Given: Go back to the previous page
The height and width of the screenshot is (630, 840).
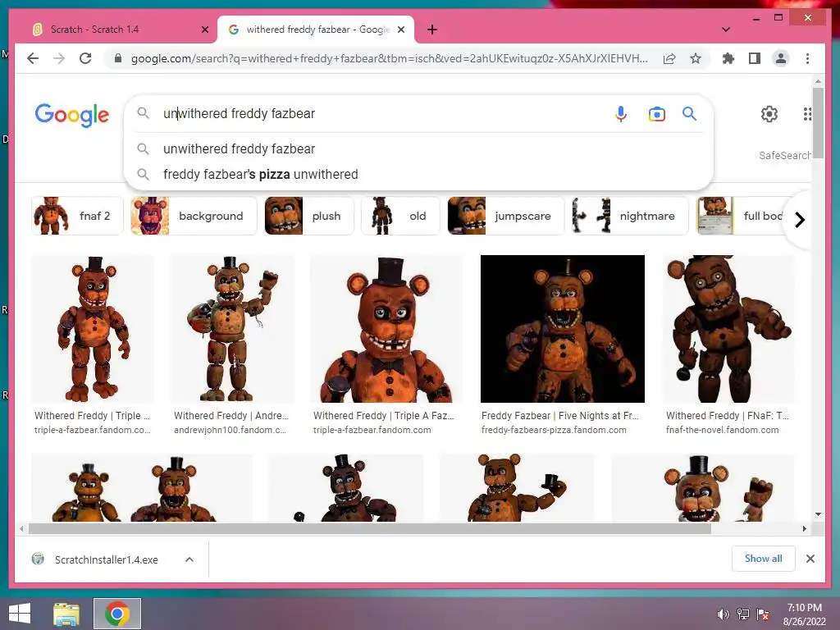Looking at the screenshot, I should point(33,58).
